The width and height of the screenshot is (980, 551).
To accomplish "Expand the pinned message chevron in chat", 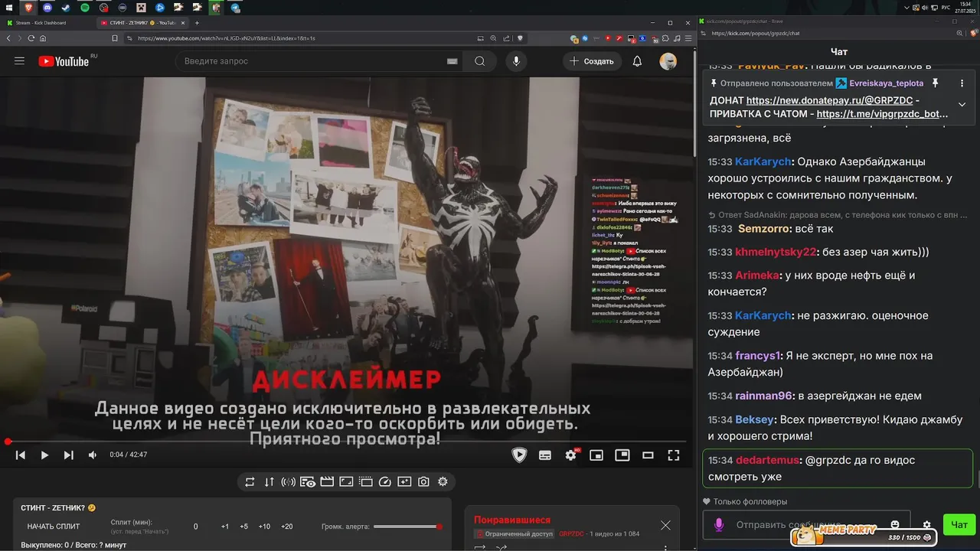I will click(x=962, y=104).
